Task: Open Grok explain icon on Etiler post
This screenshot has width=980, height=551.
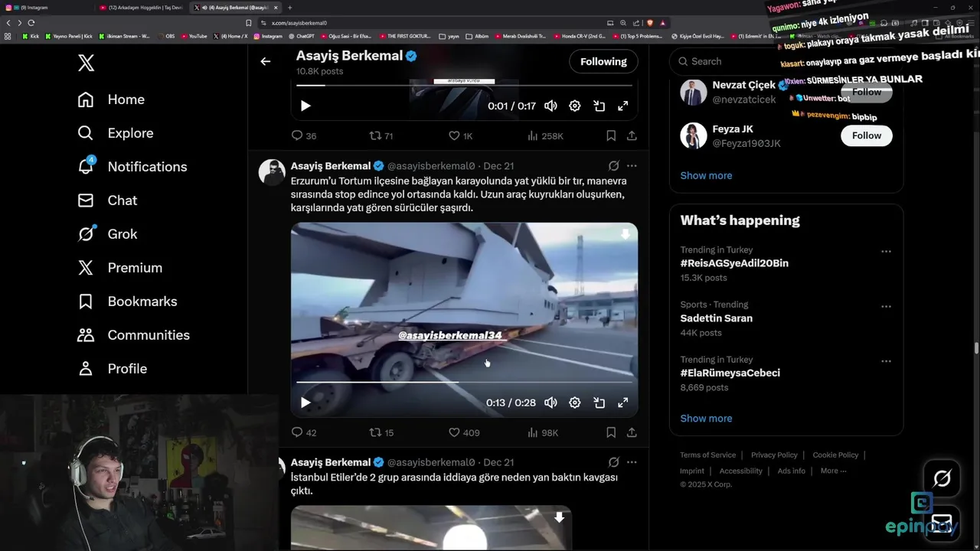Action: point(613,462)
